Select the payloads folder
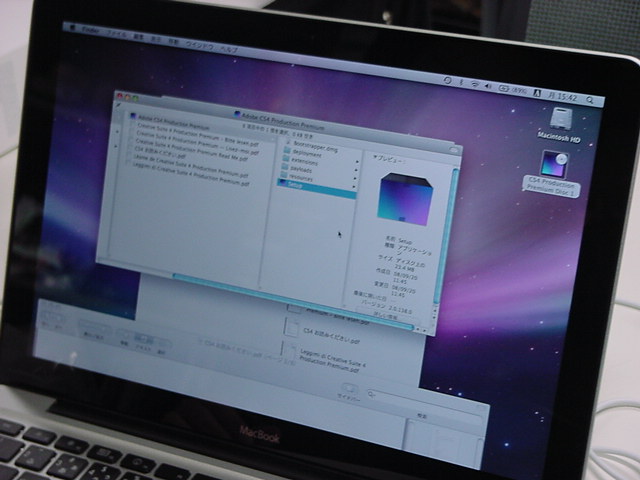 (x=301, y=169)
